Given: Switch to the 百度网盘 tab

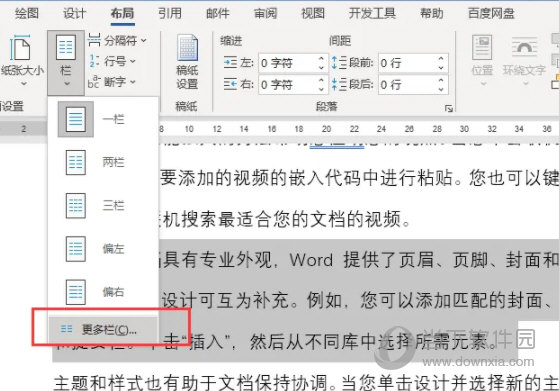Looking at the screenshot, I should click(491, 14).
